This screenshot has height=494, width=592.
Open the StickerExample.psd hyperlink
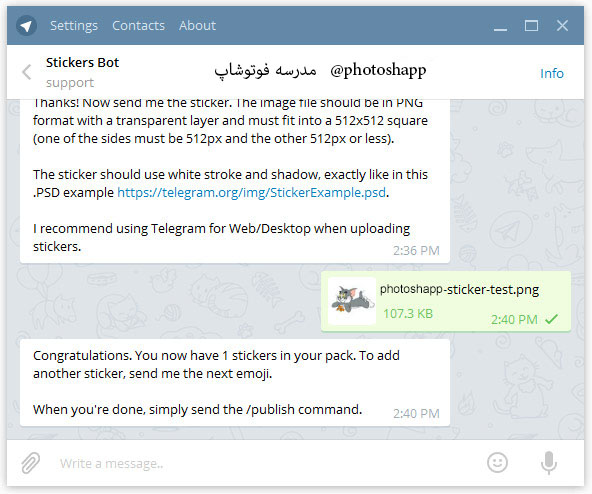coord(251,193)
